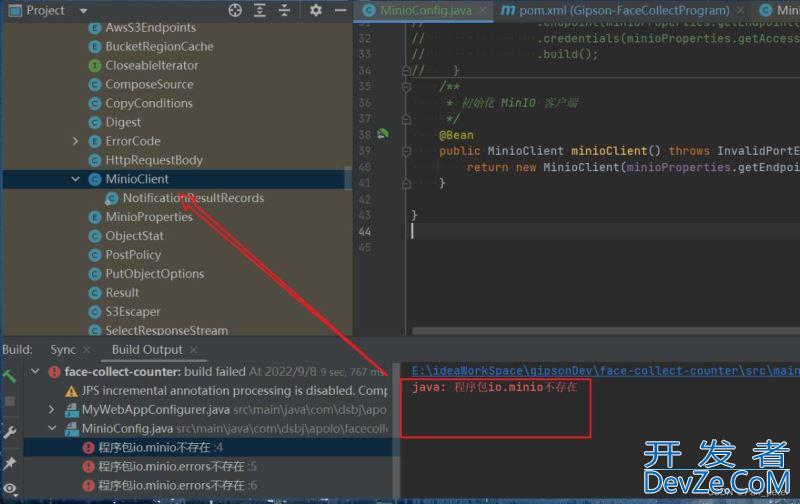This screenshot has width=800, height=504.
Task: Switch to the Build Output tab
Action: tap(147, 350)
